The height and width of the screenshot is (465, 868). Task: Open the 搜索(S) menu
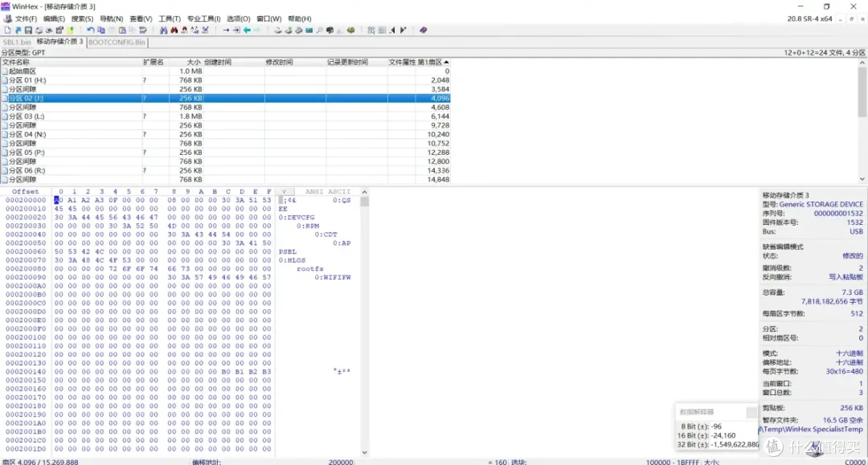pos(82,18)
